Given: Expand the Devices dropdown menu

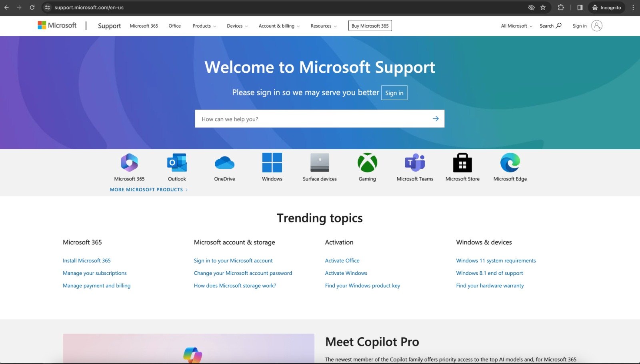Looking at the screenshot, I should pyautogui.click(x=237, y=26).
